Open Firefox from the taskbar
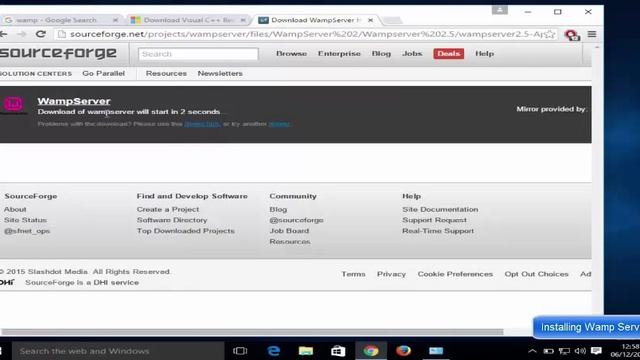 (403, 351)
